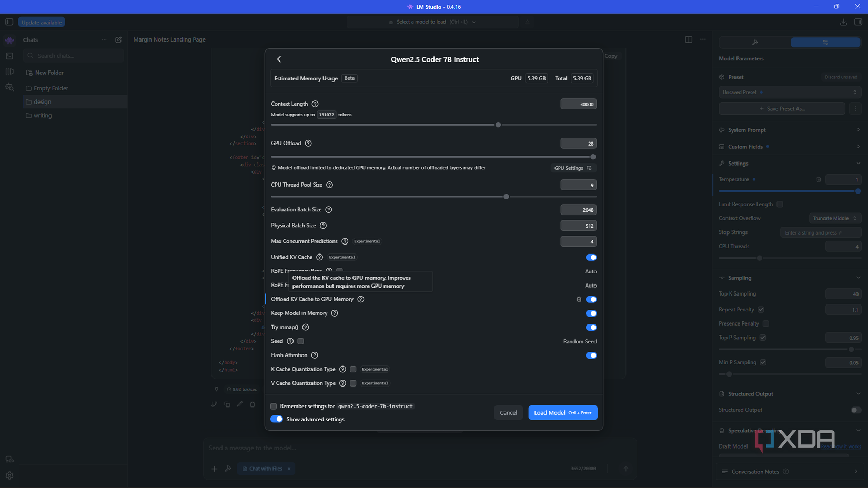Open the Select a model to load dropdown
The image size is (868, 488).
tap(432, 22)
